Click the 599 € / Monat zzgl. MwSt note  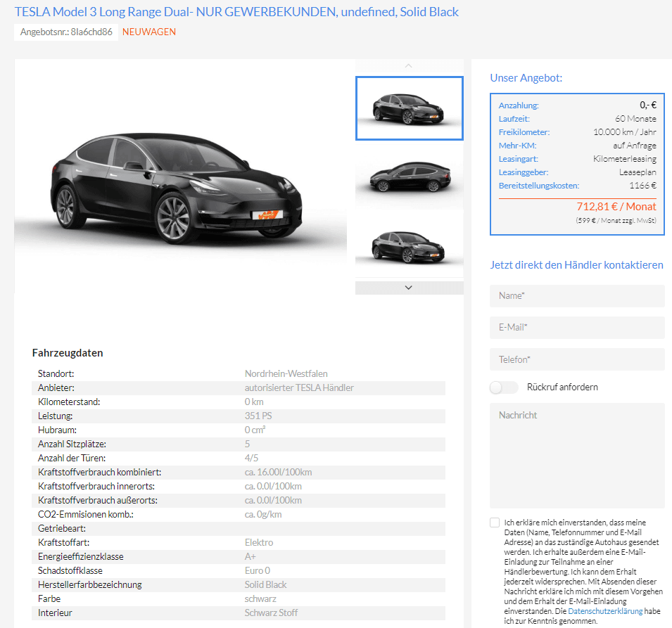pos(616,221)
